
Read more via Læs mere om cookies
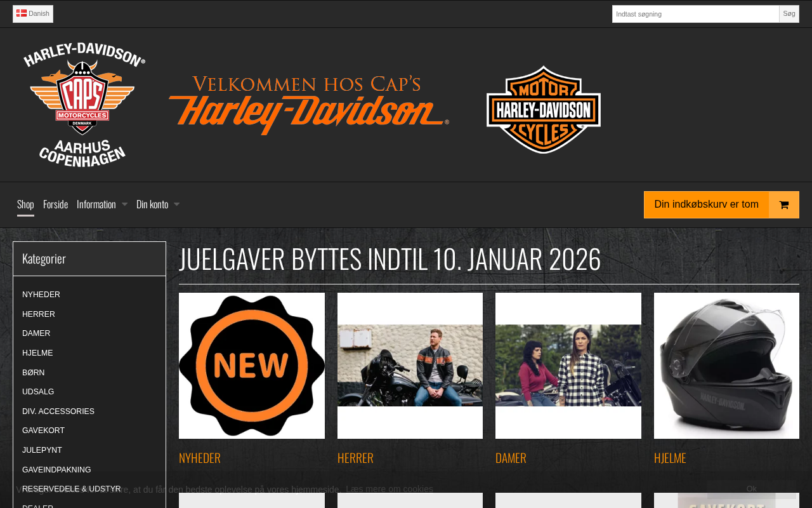click(390, 489)
